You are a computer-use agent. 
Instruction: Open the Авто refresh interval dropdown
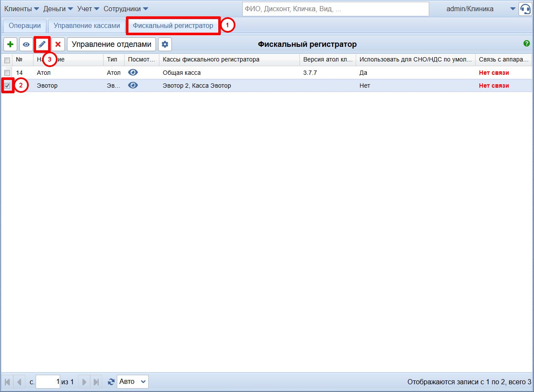coord(133,382)
